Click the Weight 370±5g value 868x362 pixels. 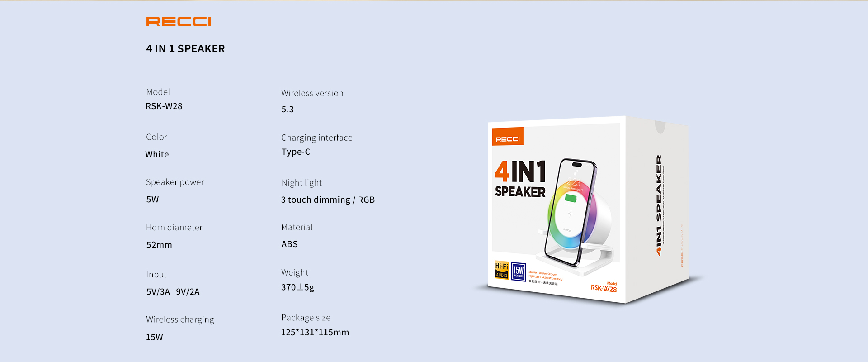[x=297, y=287]
